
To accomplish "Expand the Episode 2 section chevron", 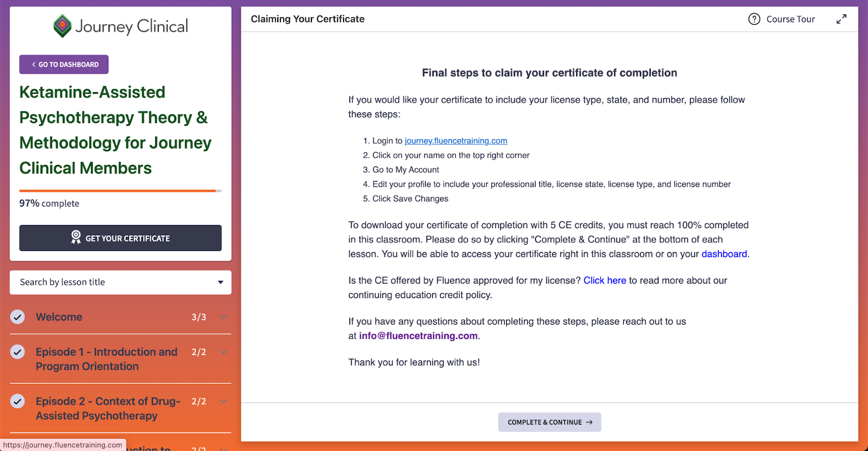I will pos(224,402).
